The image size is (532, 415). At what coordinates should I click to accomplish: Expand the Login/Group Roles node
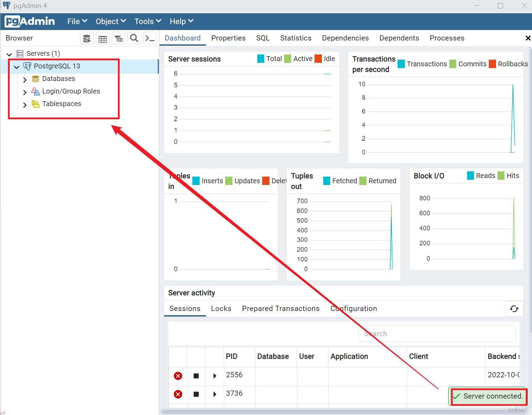pos(25,92)
